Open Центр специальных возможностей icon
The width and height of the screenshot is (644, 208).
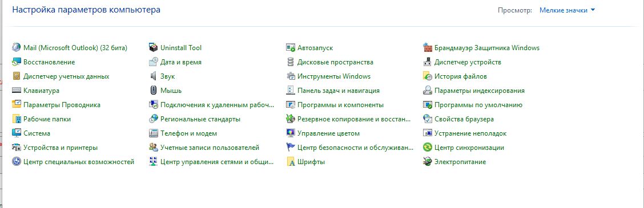tap(17, 162)
